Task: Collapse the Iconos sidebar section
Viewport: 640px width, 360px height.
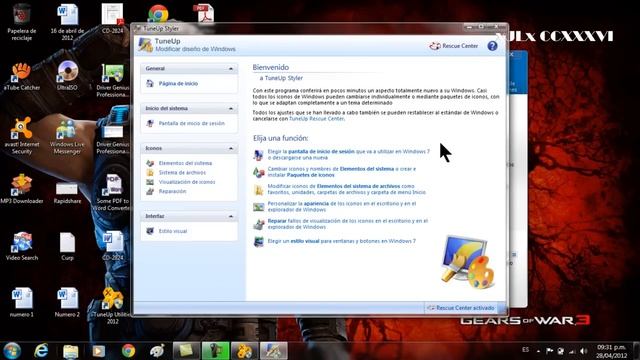Action: 231,149
